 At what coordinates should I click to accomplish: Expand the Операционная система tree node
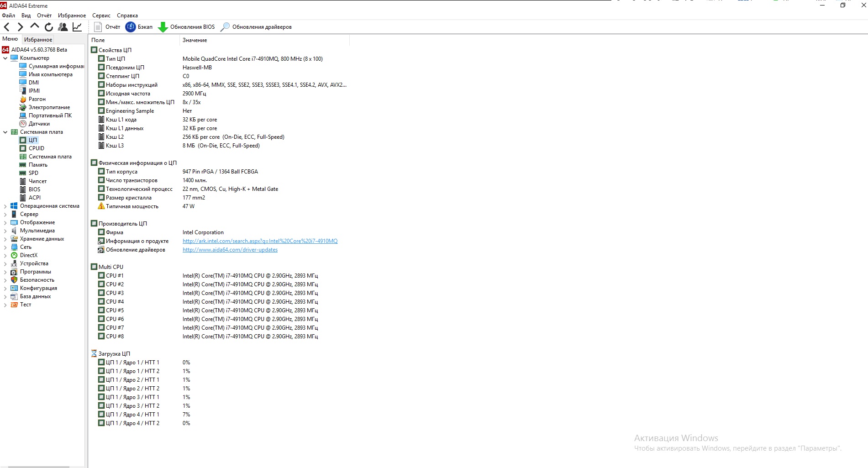[5, 206]
